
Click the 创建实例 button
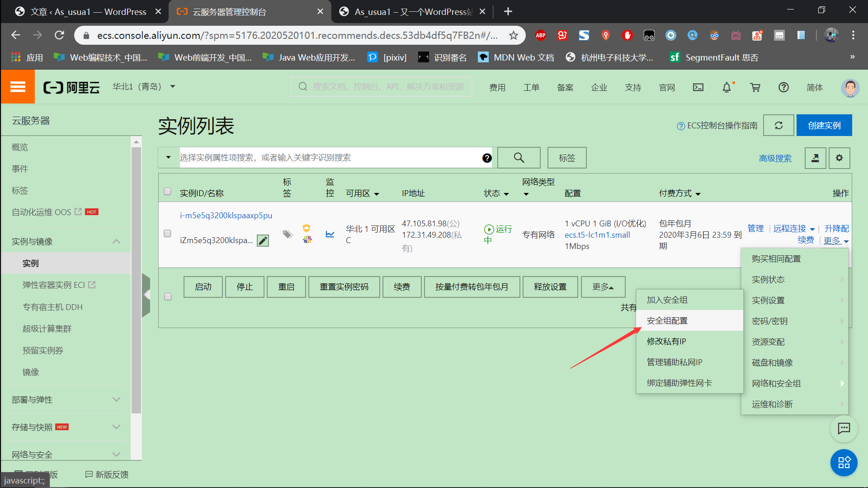(824, 125)
